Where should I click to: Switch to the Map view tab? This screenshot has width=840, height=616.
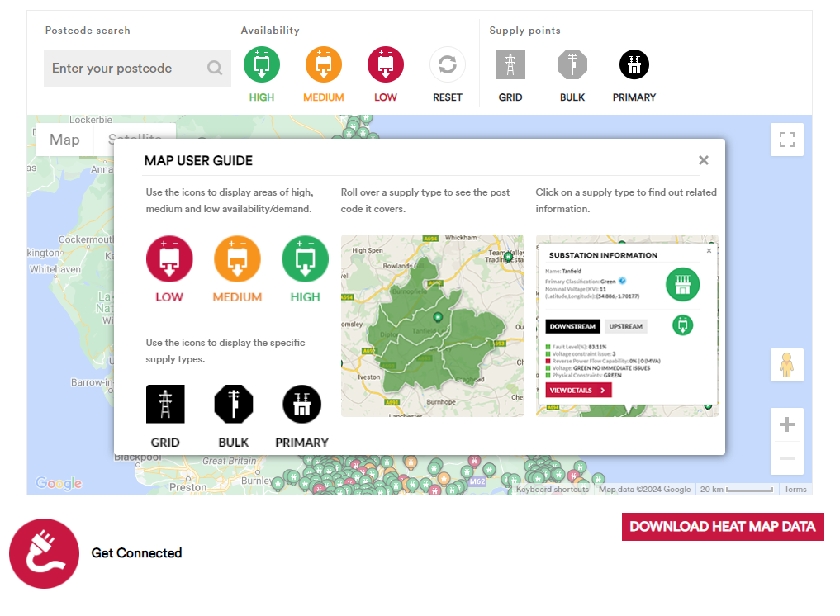pos(64,140)
